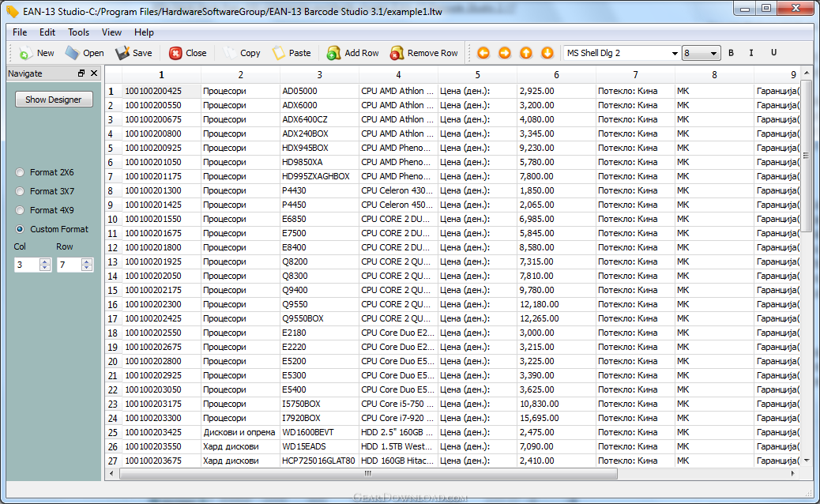Click the Row value input field
Image resolution: width=820 pixels, height=504 pixels.
pyautogui.click(x=69, y=265)
